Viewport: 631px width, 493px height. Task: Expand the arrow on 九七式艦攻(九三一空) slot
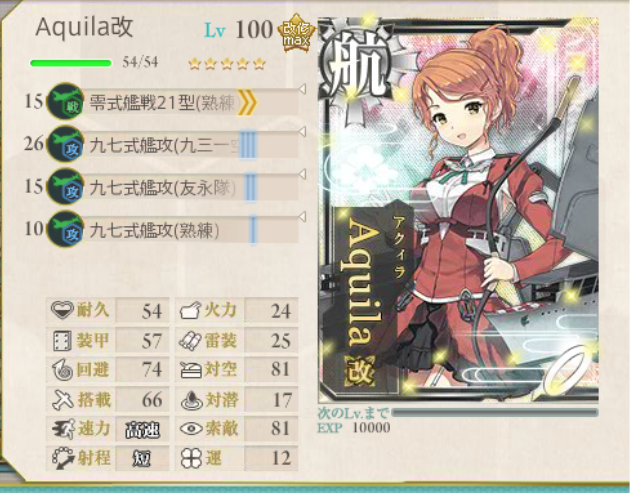[x=302, y=132]
